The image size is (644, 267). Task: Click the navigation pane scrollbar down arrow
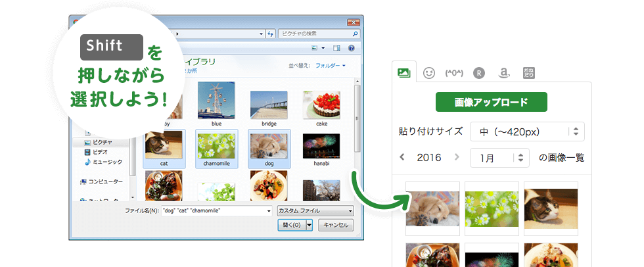[x=133, y=197]
